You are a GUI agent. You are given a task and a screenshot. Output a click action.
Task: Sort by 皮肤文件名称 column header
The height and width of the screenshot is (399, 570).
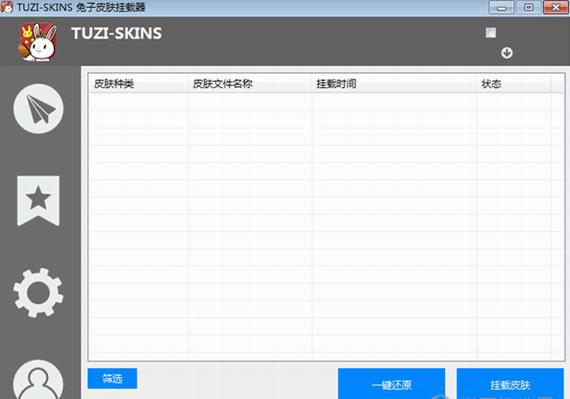pyautogui.click(x=250, y=84)
